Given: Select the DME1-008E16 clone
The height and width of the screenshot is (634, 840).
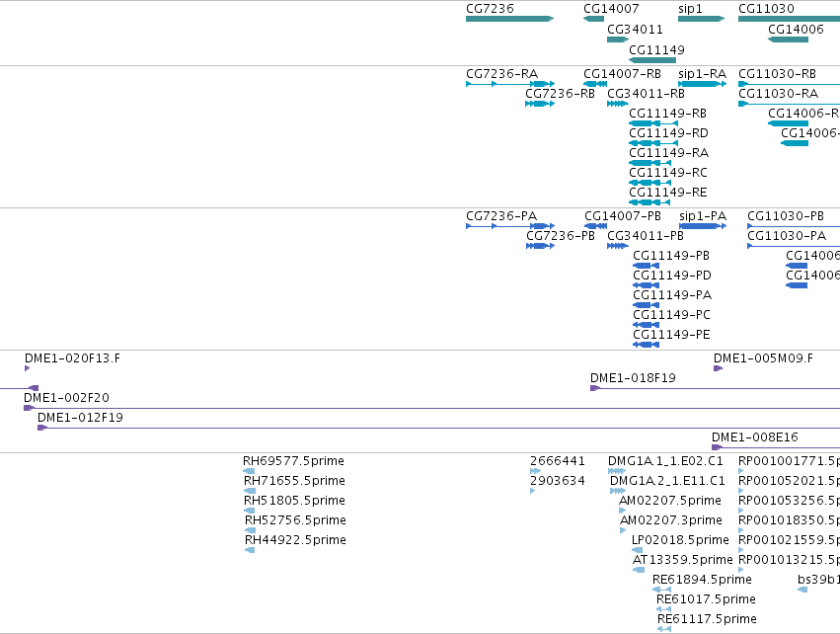Looking at the screenshot, I should 776,447.
